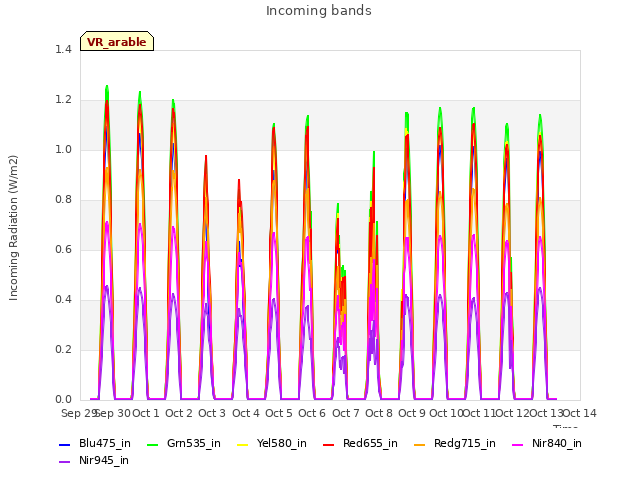
Task: Click the 0.2 y-axis tick label
Action: (63, 349)
